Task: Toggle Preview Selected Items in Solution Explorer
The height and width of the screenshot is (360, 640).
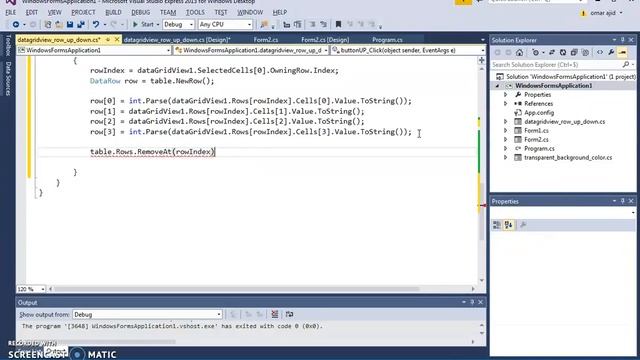Action: click(x=622, y=53)
